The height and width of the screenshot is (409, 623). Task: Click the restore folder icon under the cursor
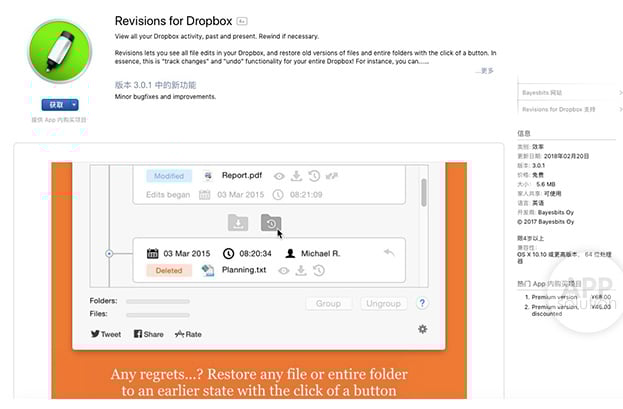click(271, 223)
